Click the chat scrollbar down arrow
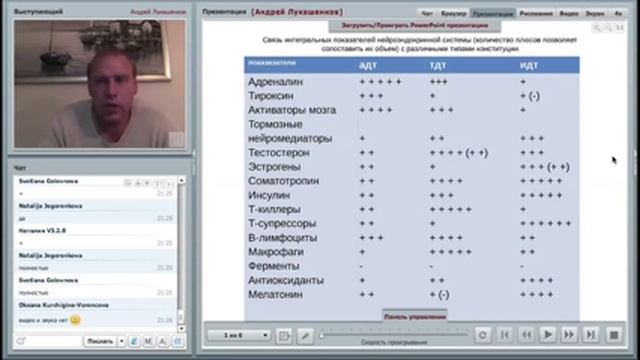 click(x=182, y=328)
